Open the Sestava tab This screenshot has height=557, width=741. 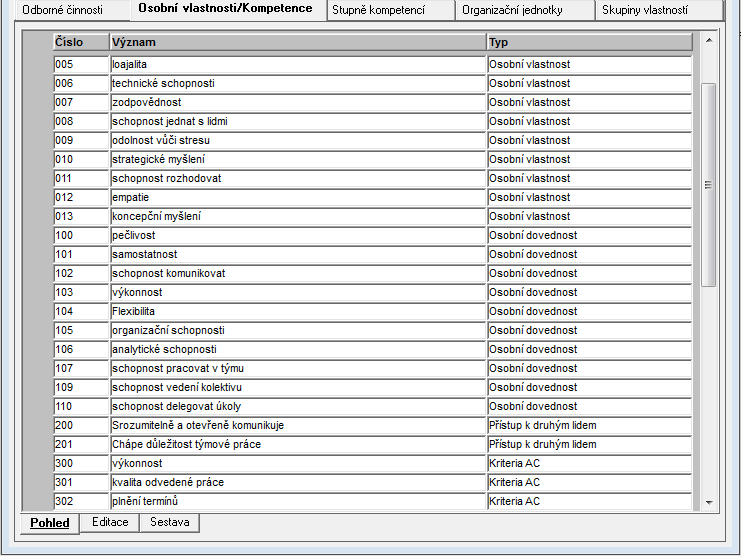tap(170, 522)
